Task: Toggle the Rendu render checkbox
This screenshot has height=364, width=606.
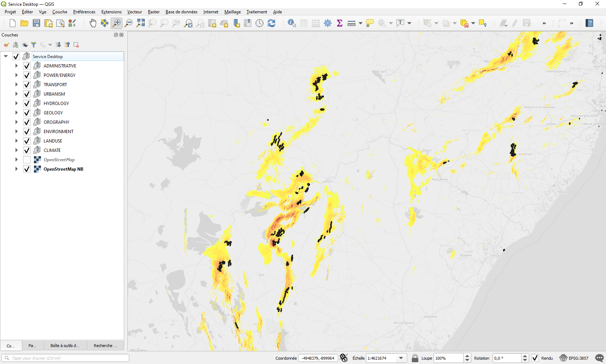Action: 535,358
